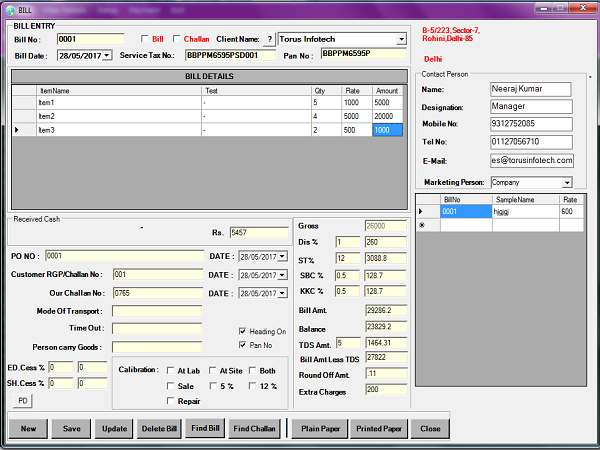Viewport: 600px width, 450px height.
Task: Click the Extra Charges field
Action: pos(386,390)
